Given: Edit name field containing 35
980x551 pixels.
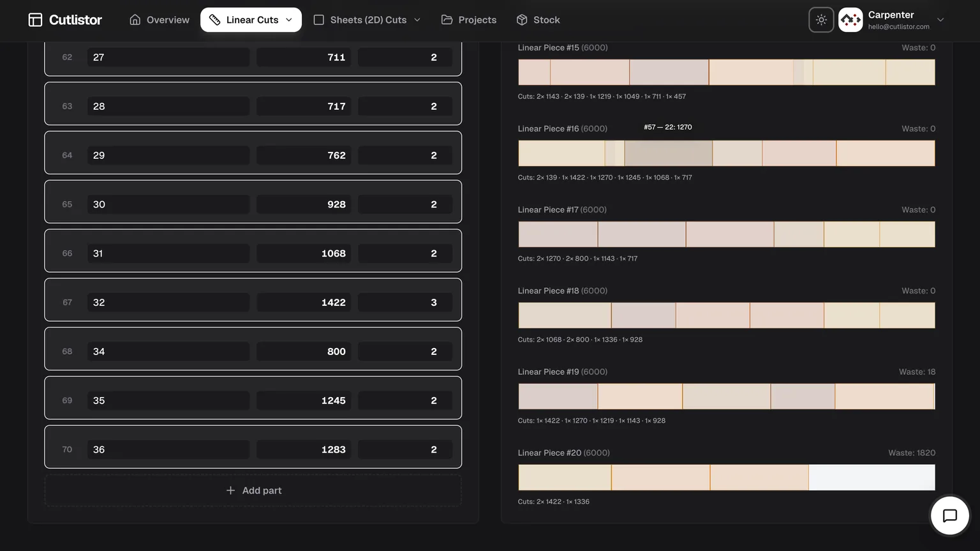Looking at the screenshot, I should click(168, 400).
